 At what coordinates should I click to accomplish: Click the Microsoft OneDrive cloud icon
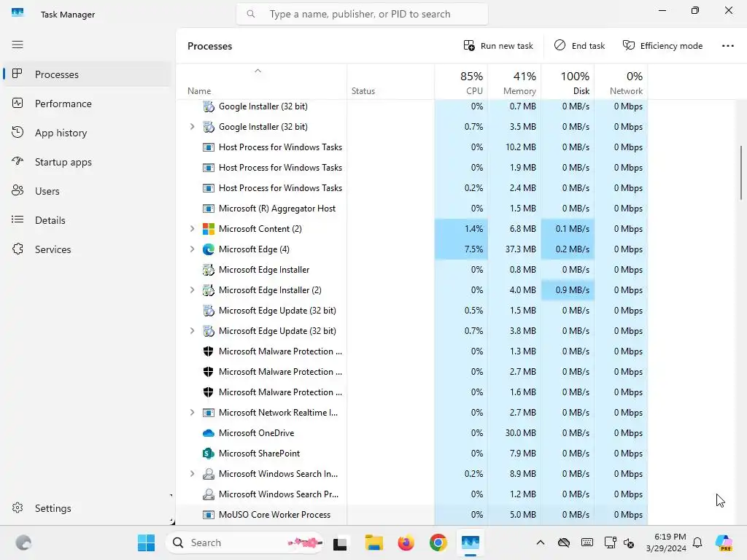coord(208,433)
